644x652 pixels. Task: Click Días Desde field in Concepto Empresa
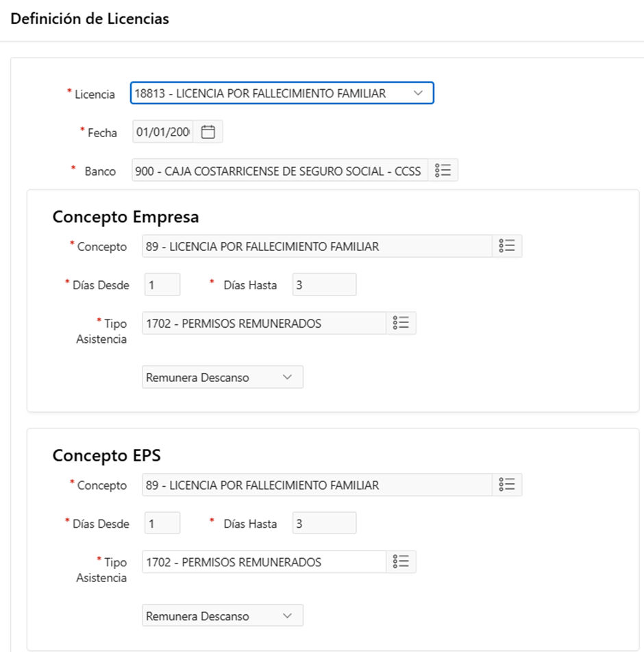(x=162, y=285)
